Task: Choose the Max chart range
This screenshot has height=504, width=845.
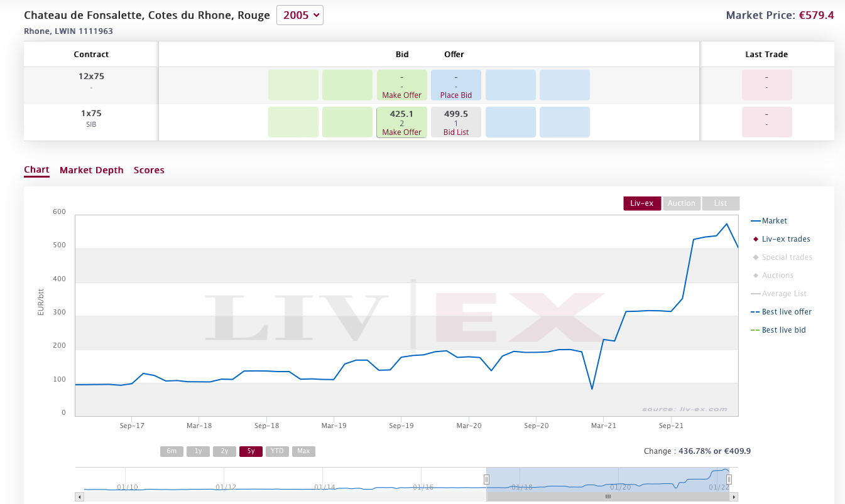Action: click(303, 451)
